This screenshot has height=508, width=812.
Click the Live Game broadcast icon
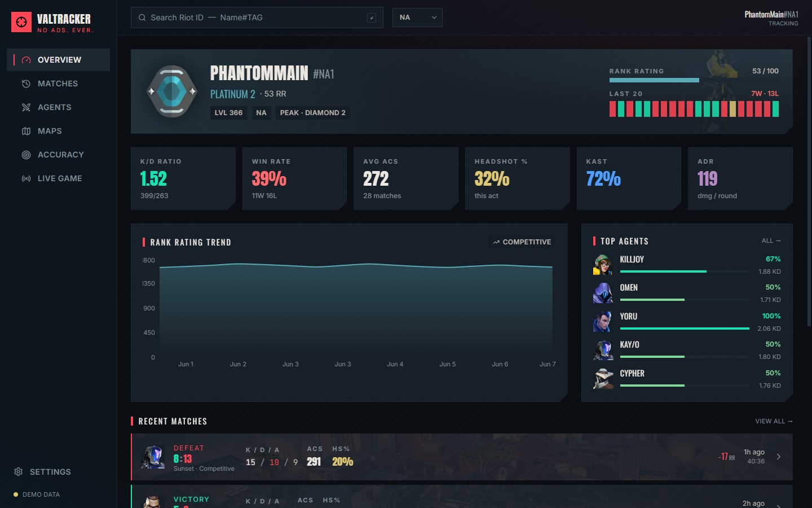tap(26, 178)
